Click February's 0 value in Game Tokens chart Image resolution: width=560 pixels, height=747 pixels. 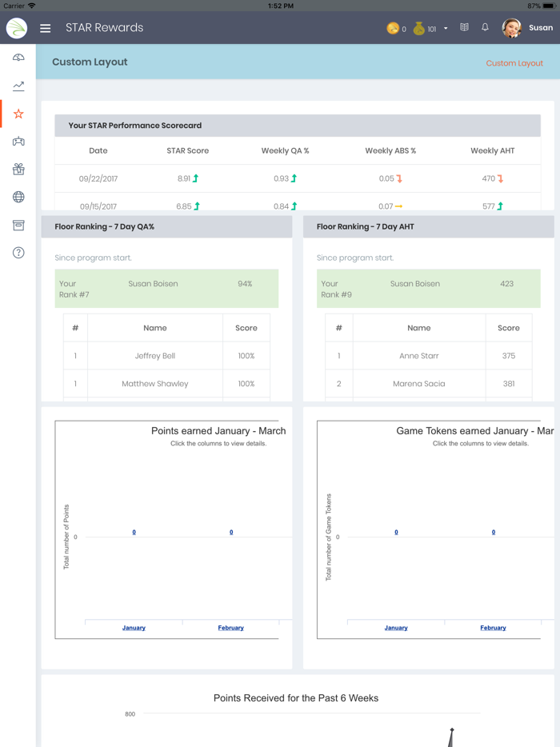[x=494, y=532]
